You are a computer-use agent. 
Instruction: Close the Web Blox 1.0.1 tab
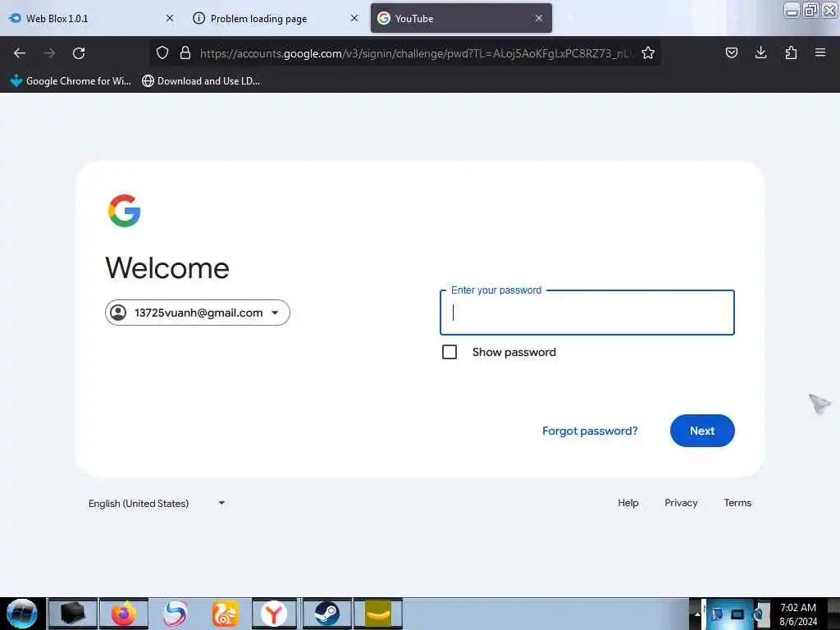(170, 18)
